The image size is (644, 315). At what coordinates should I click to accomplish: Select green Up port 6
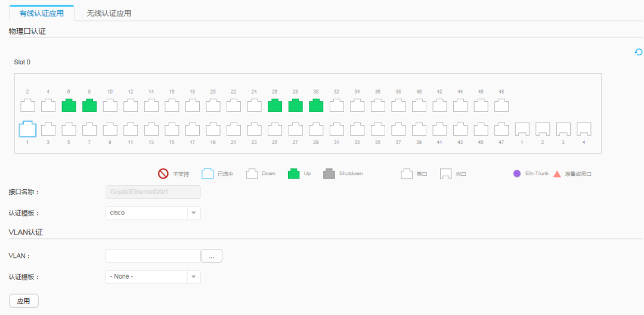point(69,105)
